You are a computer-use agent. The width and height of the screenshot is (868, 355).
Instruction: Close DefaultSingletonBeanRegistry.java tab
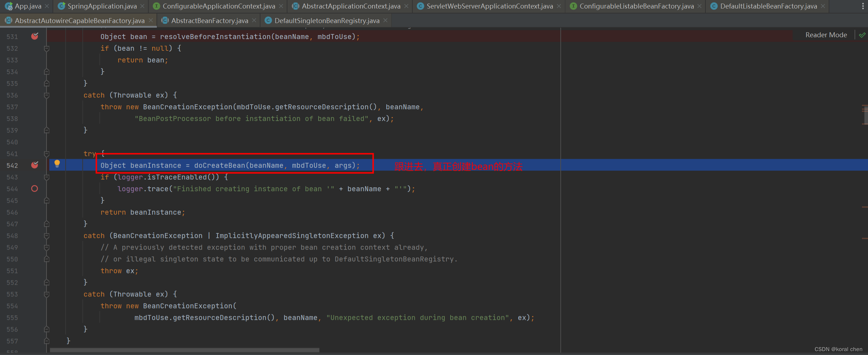point(385,21)
